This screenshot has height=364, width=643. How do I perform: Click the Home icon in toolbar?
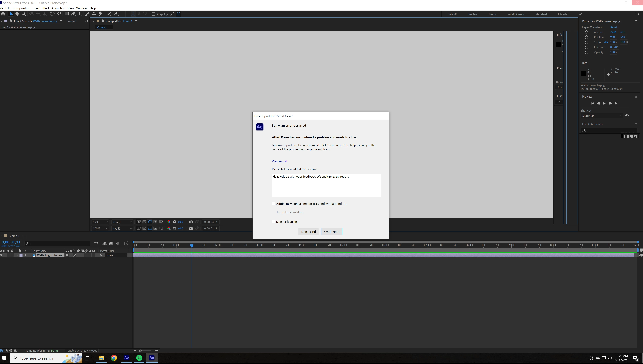pos(3,14)
